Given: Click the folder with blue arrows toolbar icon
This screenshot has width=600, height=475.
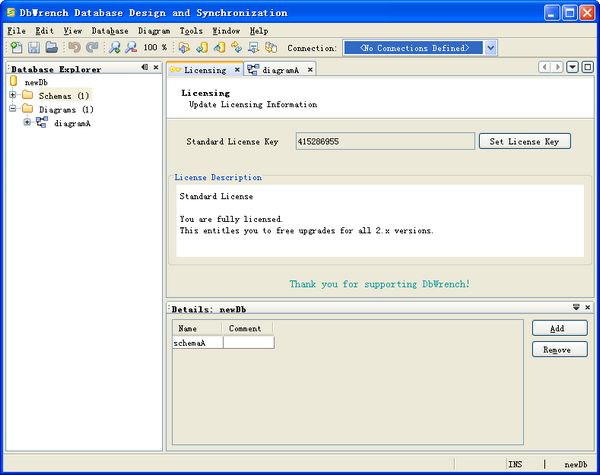Looking at the screenshot, I should point(184,47).
